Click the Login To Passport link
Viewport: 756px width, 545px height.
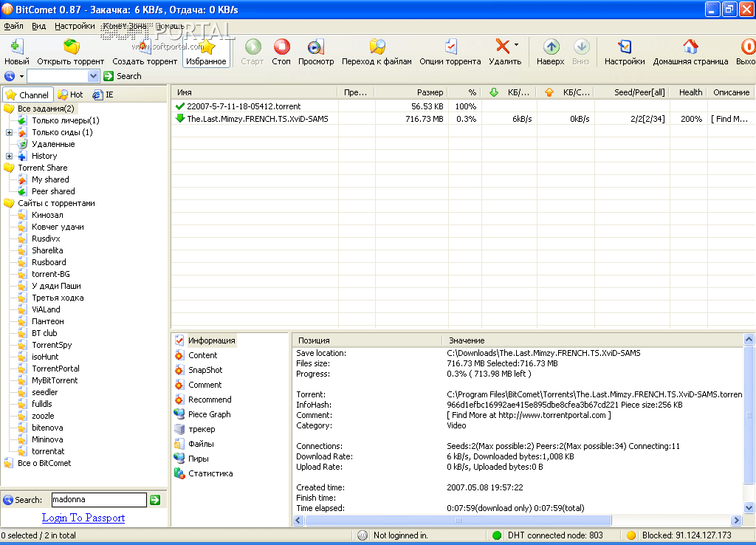(x=83, y=518)
